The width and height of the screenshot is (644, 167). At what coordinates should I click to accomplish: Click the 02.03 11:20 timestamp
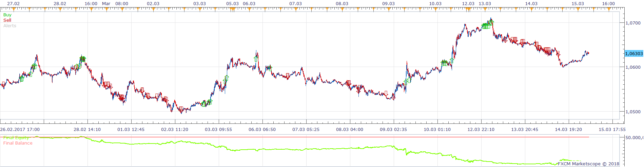(175, 130)
